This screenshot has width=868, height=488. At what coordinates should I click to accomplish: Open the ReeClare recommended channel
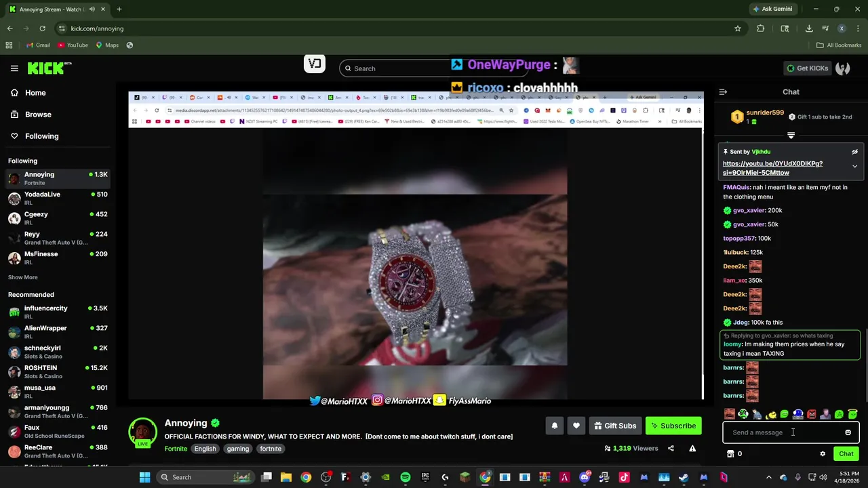click(x=58, y=451)
